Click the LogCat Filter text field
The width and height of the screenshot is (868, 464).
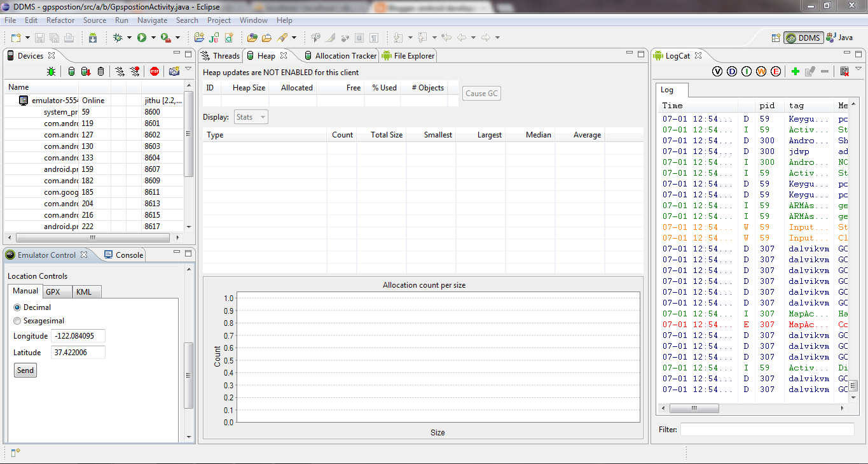coord(767,430)
